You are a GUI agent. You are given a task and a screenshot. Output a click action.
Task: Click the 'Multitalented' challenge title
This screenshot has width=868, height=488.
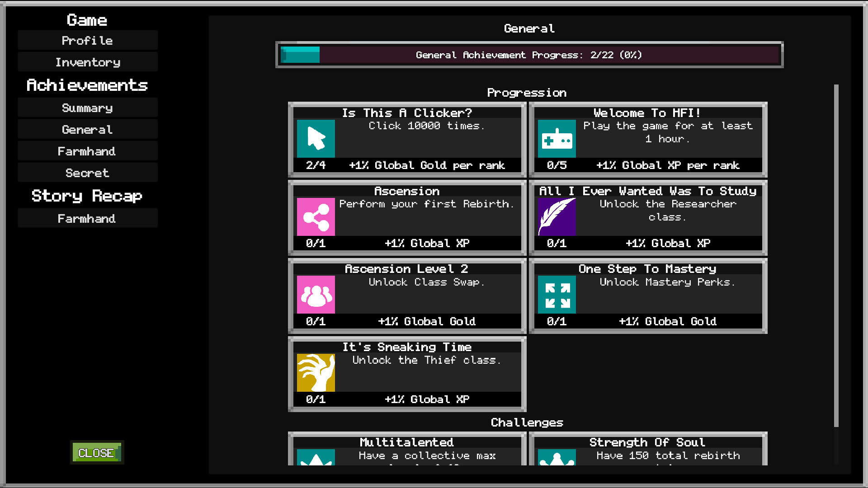click(x=406, y=442)
